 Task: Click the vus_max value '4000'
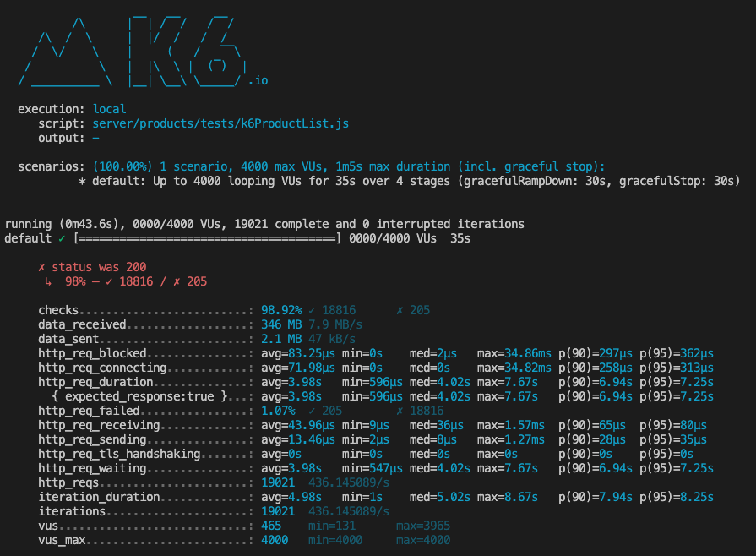tap(275, 541)
